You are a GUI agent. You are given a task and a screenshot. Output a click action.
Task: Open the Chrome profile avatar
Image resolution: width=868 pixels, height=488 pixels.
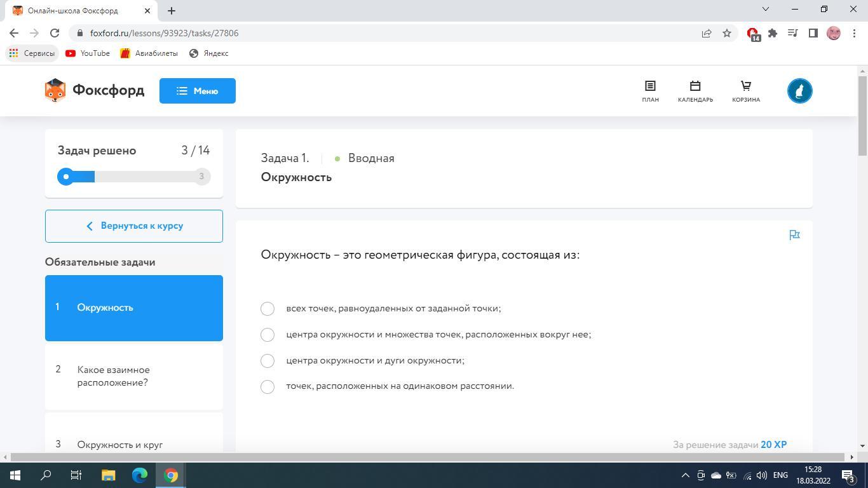pyautogui.click(x=834, y=33)
